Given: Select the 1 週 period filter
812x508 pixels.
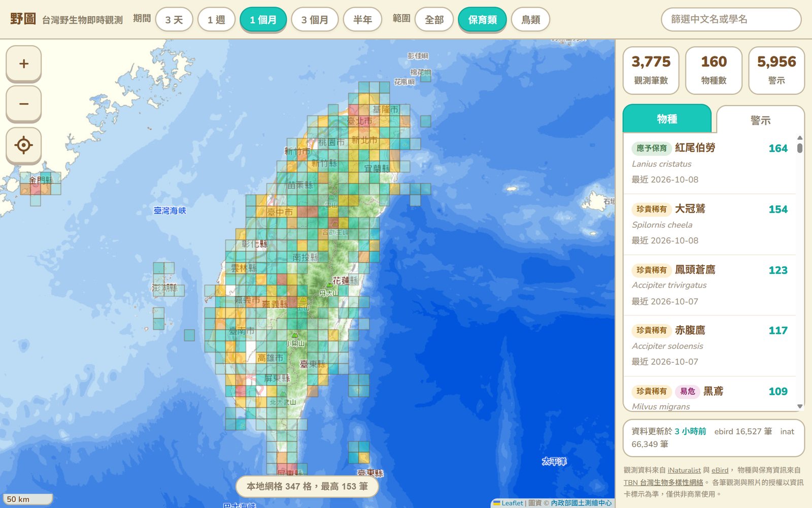Looking at the screenshot, I should click(217, 20).
